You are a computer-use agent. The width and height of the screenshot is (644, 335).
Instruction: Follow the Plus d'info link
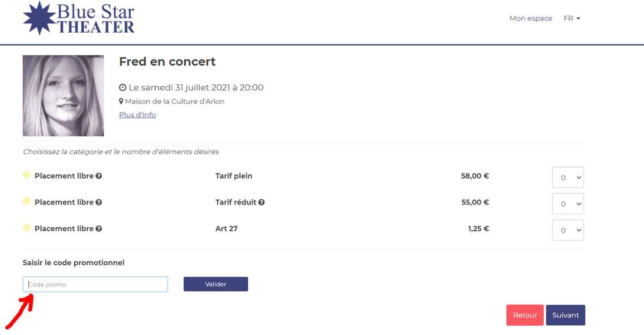click(x=138, y=115)
